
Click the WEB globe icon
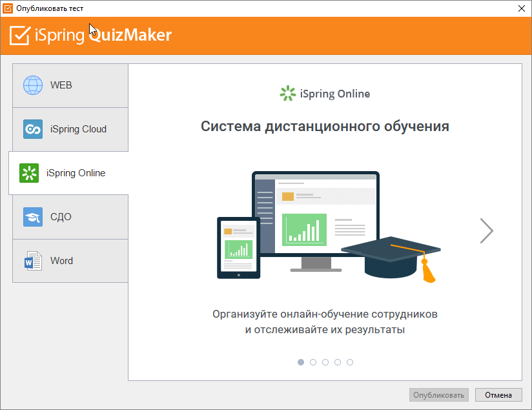click(33, 85)
